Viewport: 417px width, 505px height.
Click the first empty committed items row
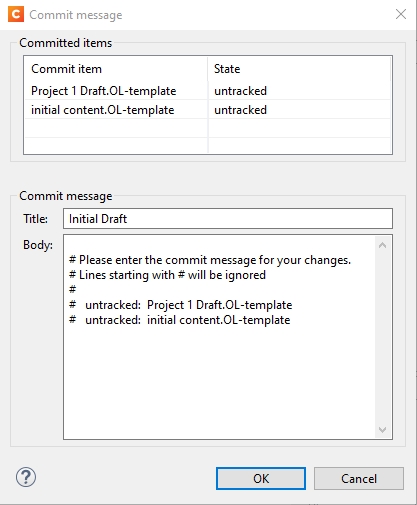coord(208,128)
